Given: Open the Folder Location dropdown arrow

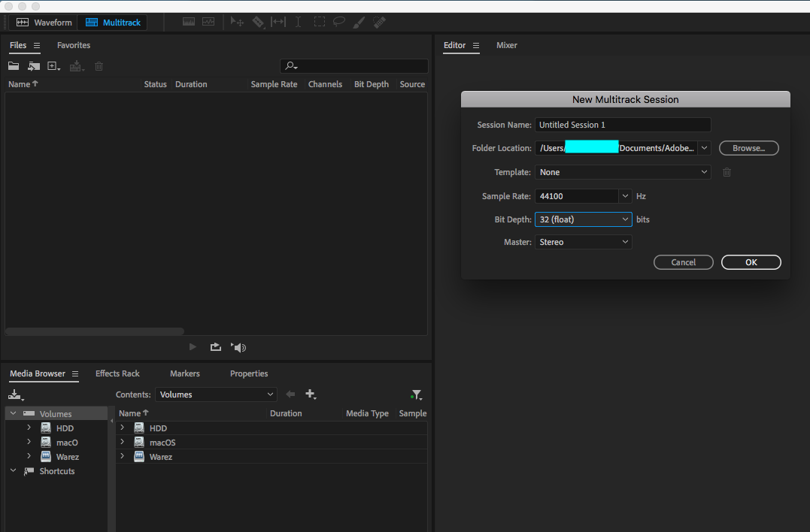Looking at the screenshot, I should (x=704, y=148).
